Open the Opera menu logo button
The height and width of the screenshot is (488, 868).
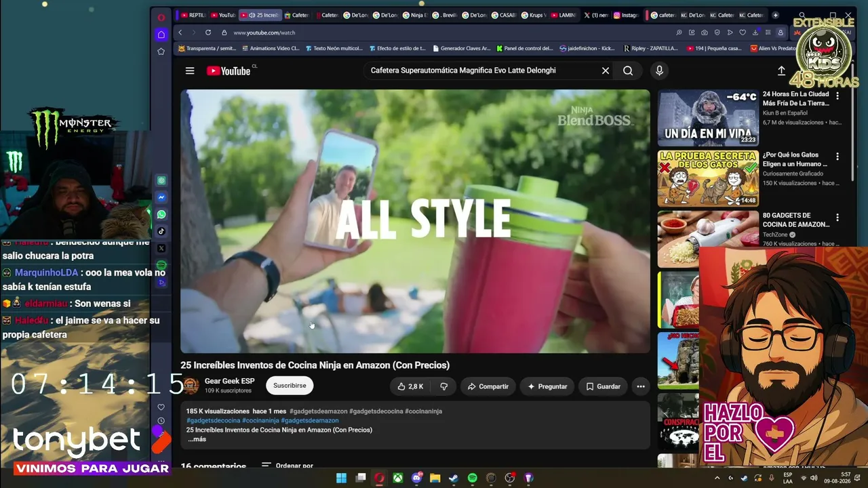[161, 18]
